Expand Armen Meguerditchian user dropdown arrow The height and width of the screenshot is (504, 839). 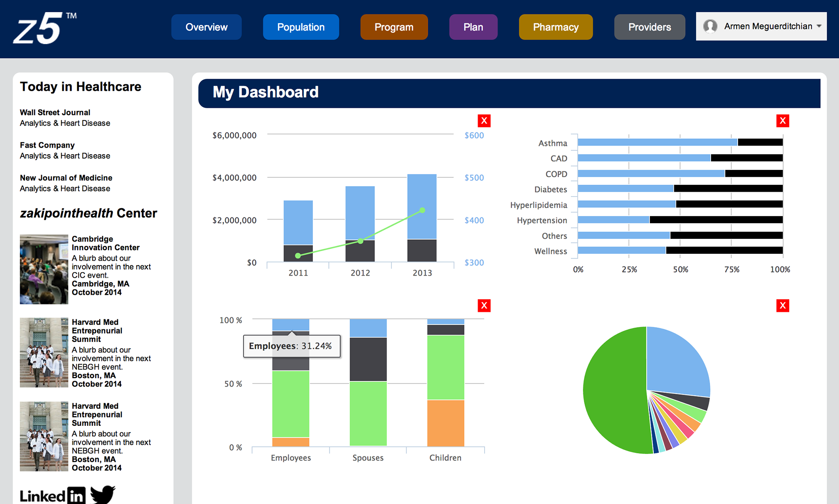click(x=819, y=26)
